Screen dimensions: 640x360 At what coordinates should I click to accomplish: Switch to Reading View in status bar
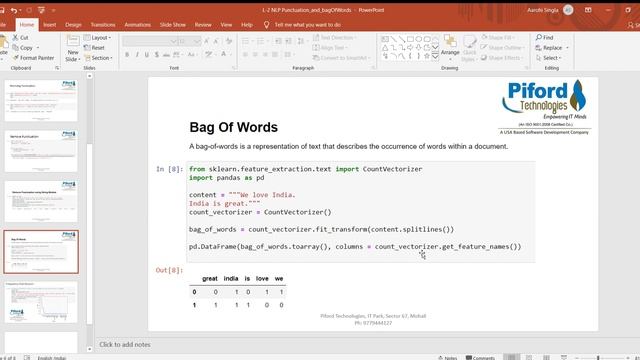coord(547,358)
